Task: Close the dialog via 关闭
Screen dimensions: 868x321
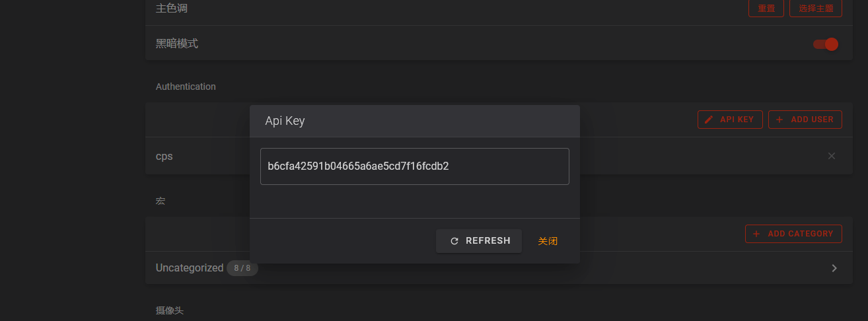Action: [548, 241]
